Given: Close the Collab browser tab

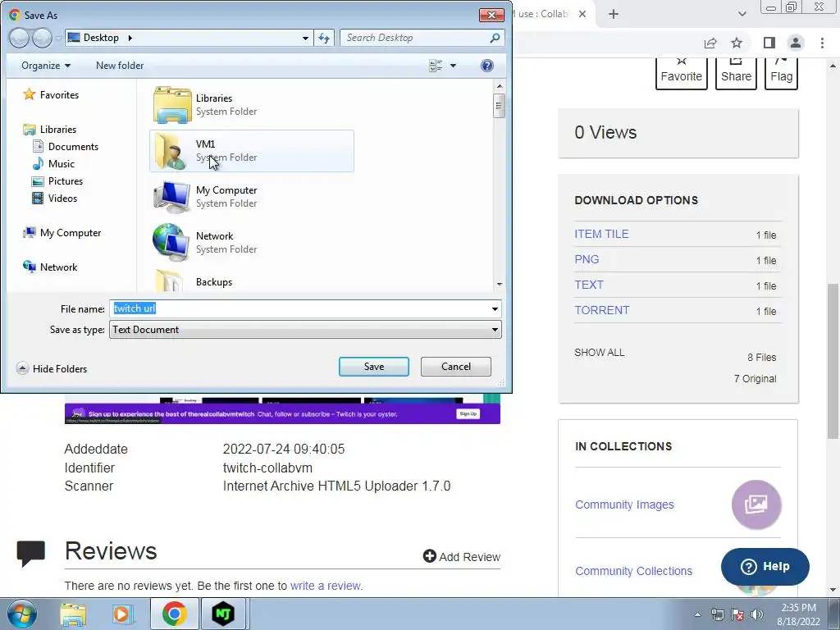Looking at the screenshot, I should [583, 14].
